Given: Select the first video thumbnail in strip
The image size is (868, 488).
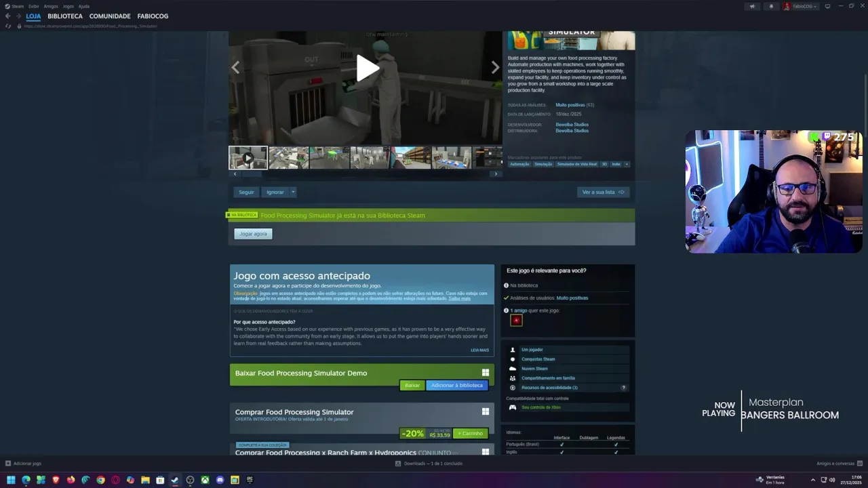Looking at the screenshot, I should [x=248, y=157].
